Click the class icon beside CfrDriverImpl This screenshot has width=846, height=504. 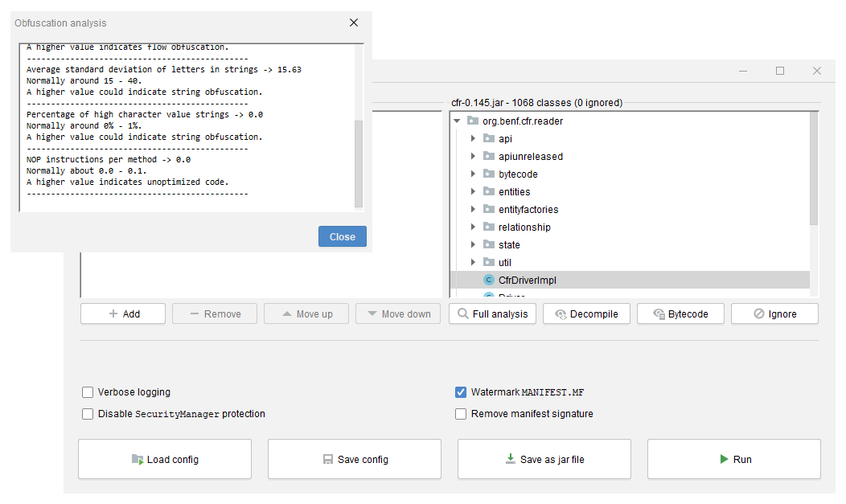[488, 280]
